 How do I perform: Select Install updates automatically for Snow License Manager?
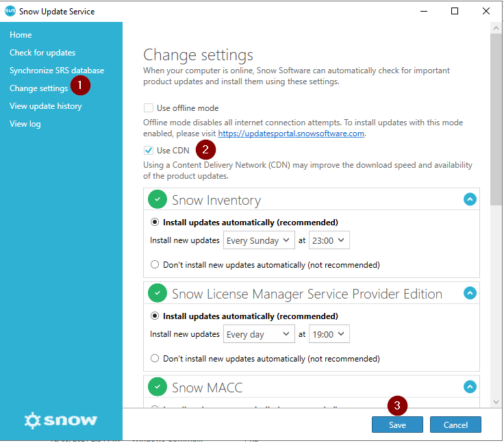click(155, 316)
